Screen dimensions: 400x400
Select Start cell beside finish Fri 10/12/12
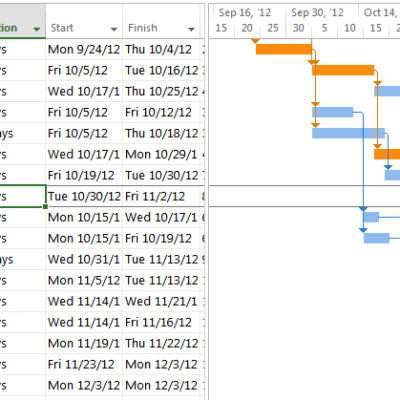click(x=84, y=112)
